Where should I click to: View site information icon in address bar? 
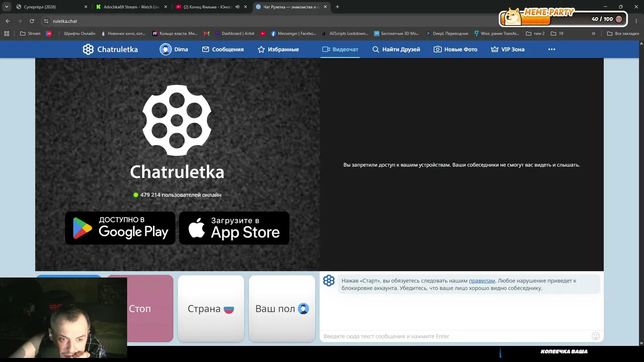pyautogui.click(x=46, y=21)
